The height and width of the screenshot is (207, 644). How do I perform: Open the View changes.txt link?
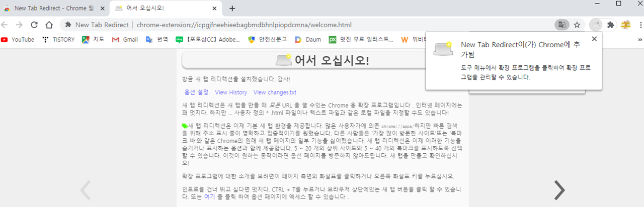click(275, 92)
